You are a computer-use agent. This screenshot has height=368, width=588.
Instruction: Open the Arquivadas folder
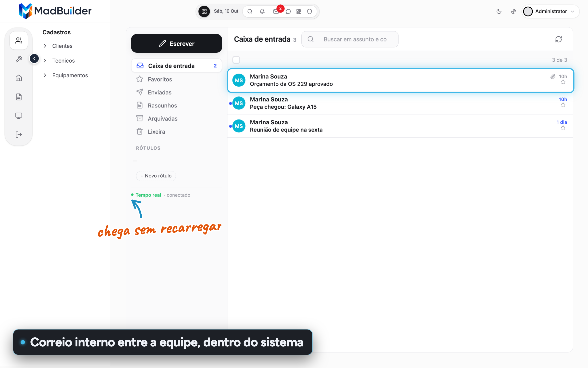coord(176,118)
